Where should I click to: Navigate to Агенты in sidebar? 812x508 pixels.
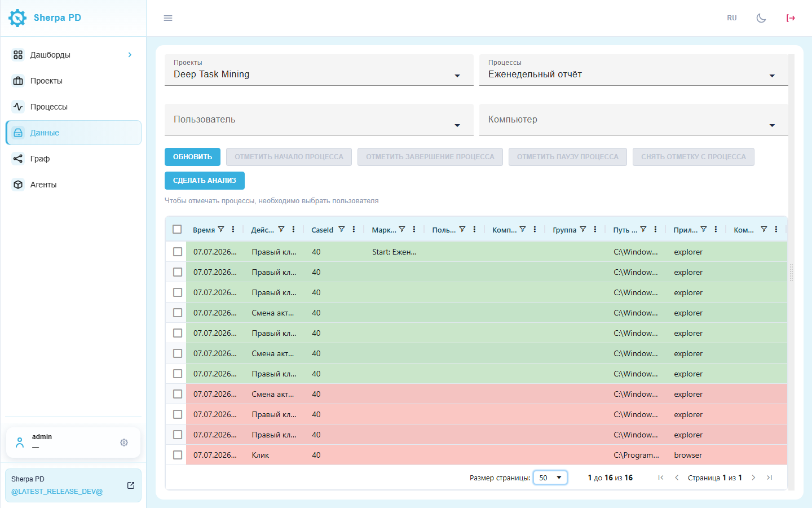(x=43, y=185)
